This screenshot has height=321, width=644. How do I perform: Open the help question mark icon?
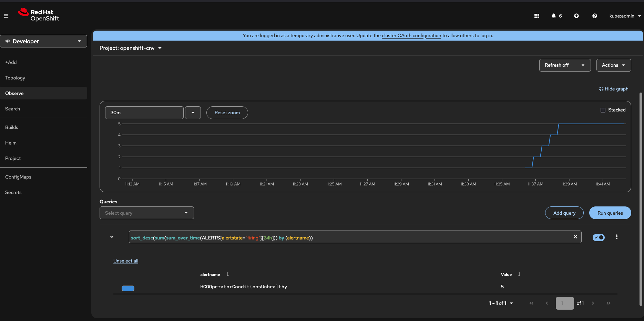(x=594, y=16)
